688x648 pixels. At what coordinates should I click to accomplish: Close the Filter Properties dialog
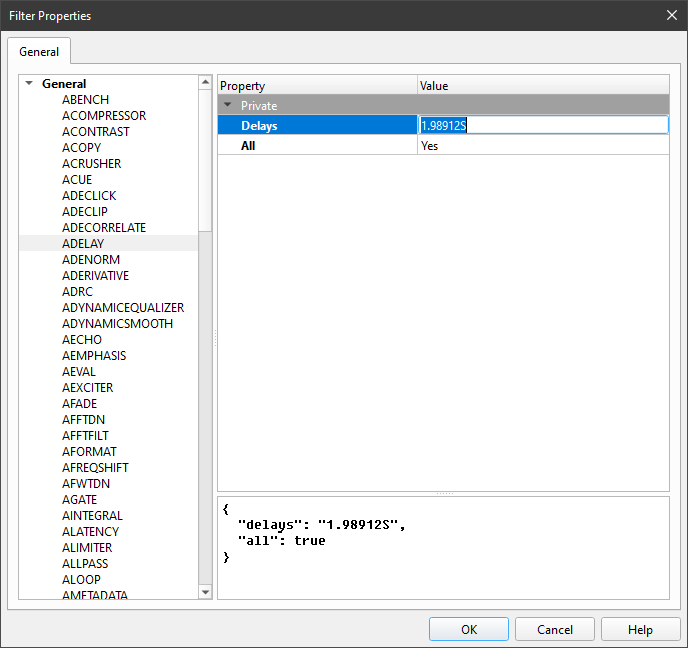tap(671, 15)
